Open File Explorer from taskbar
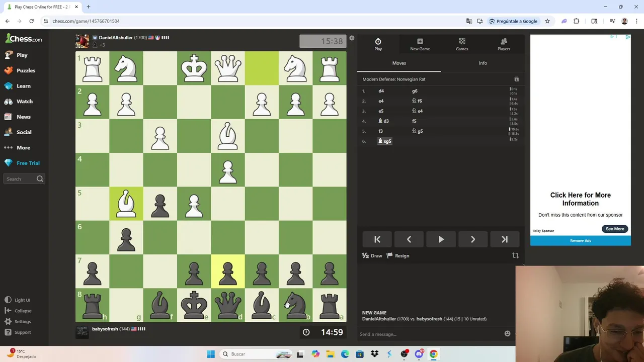This screenshot has width=644, height=362. 330,354
